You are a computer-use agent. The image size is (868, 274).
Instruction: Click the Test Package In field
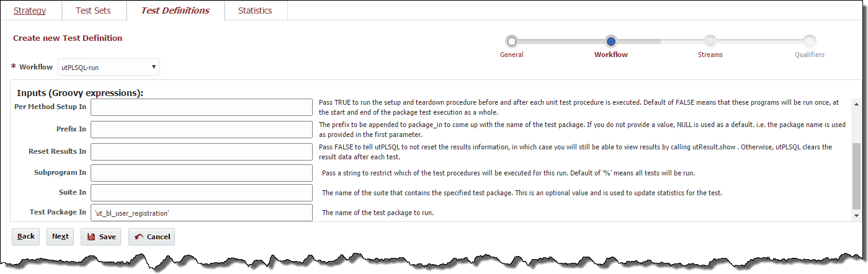click(x=202, y=213)
